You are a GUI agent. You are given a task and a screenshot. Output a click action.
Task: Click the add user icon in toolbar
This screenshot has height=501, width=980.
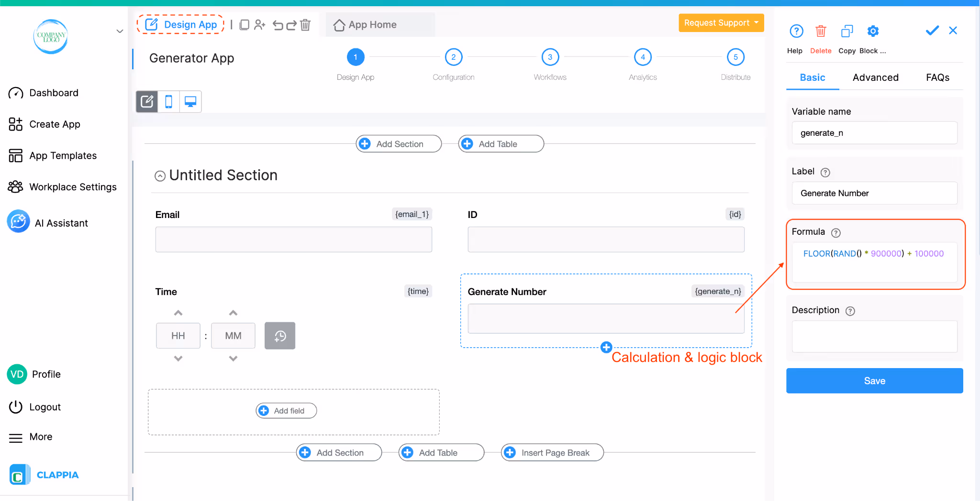pyautogui.click(x=260, y=25)
